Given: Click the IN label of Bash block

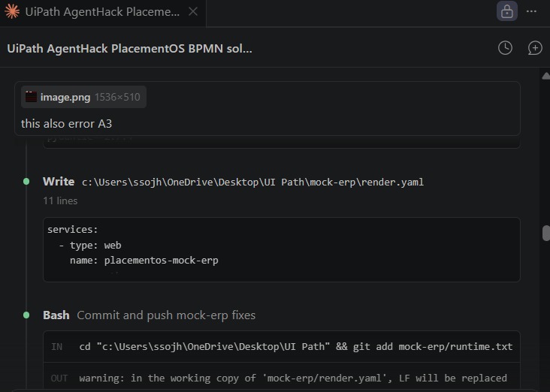Looking at the screenshot, I should 57,347.
